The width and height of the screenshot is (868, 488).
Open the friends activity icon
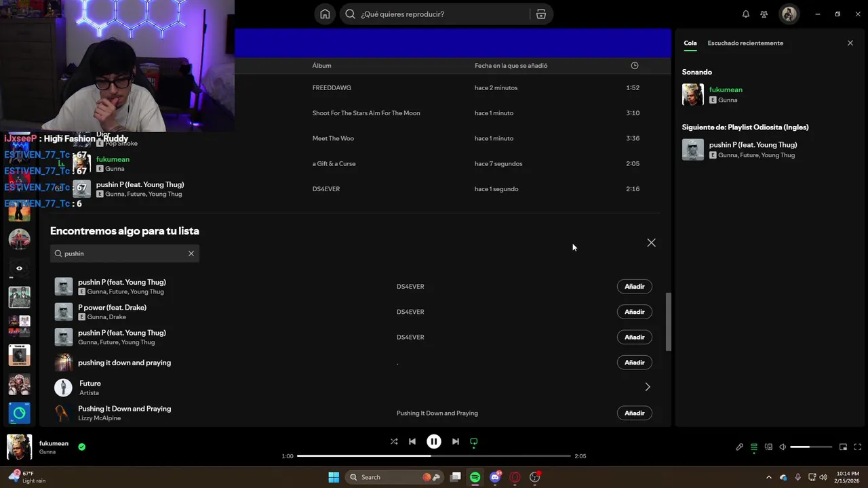click(764, 14)
